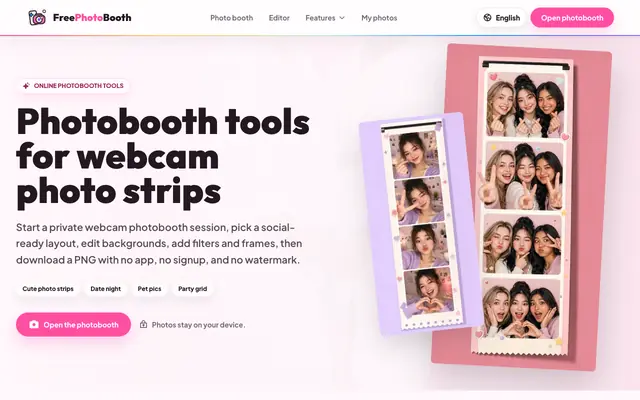Select the Date night chip

point(105,289)
